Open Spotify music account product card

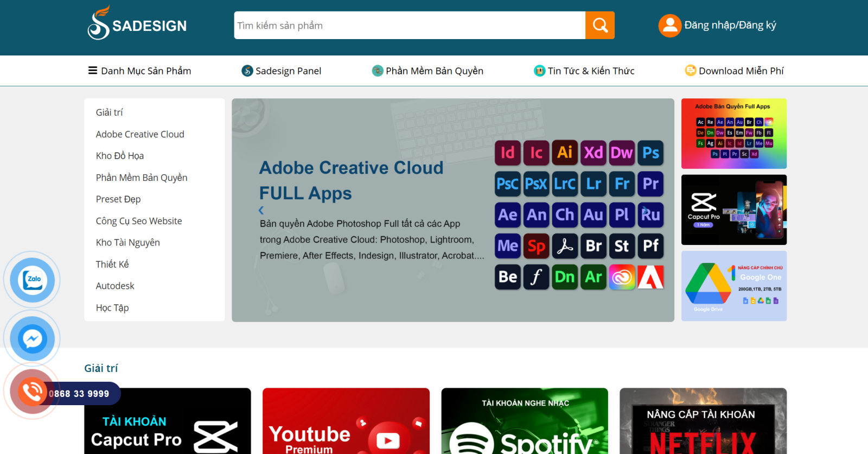(525, 421)
